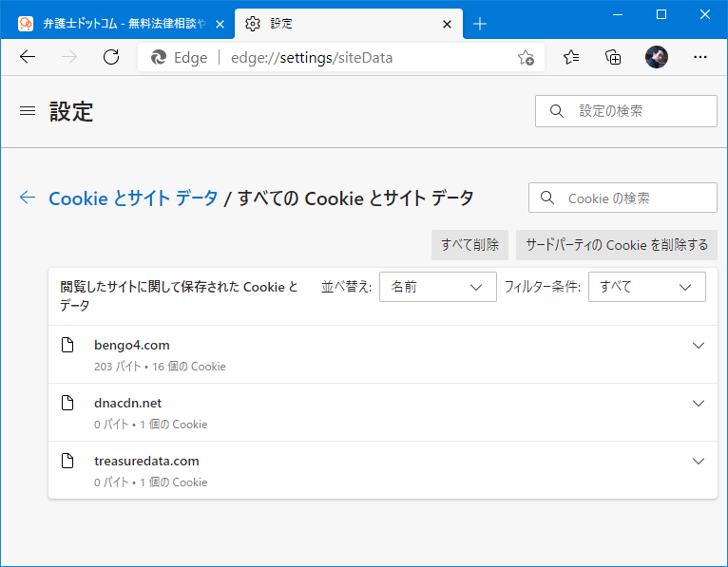Expand the bengo4.com cookie entry
Screen dimensions: 728x567
pyautogui.click(x=699, y=345)
